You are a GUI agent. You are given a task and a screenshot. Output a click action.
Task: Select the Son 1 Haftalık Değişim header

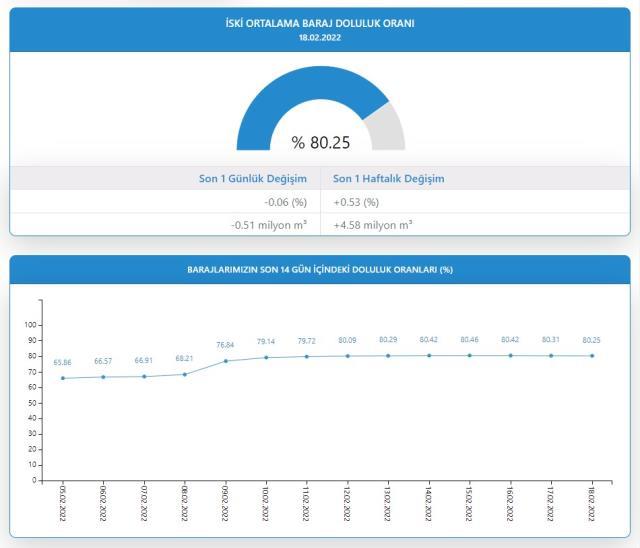coord(388,178)
